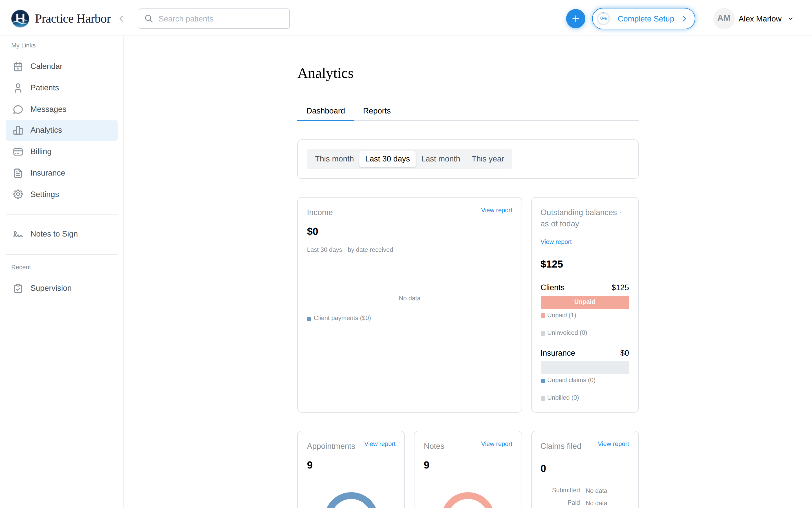Open Insurance in the sidebar

click(x=62, y=173)
